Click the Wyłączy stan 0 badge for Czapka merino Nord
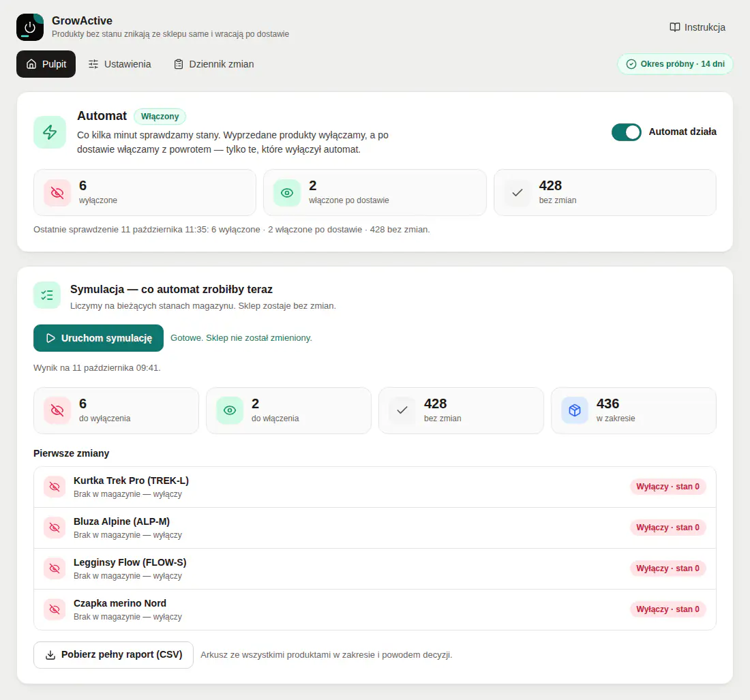 667,609
